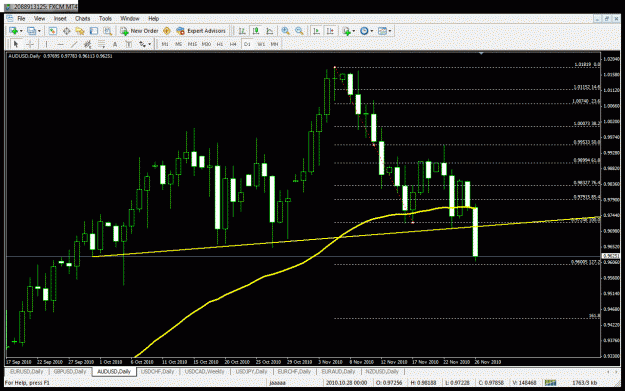625x391 pixels.
Task: Select the Text Label tool
Action: (x=128, y=44)
